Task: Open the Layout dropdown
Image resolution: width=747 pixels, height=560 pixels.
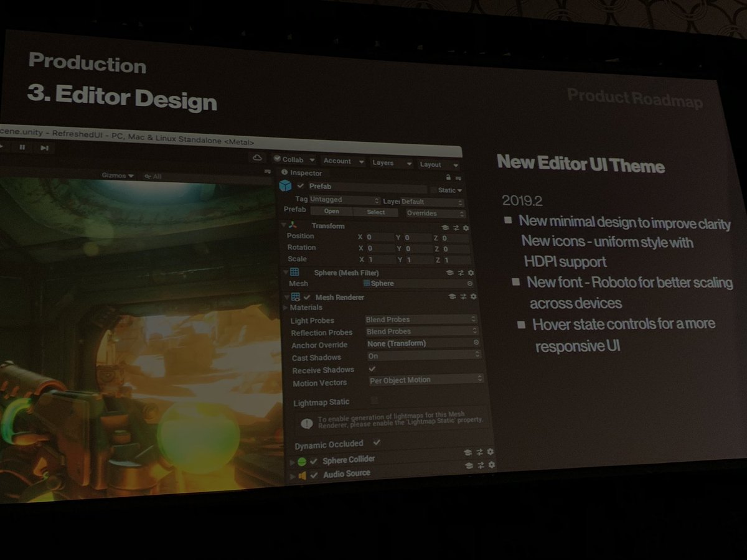Action: (438, 165)
